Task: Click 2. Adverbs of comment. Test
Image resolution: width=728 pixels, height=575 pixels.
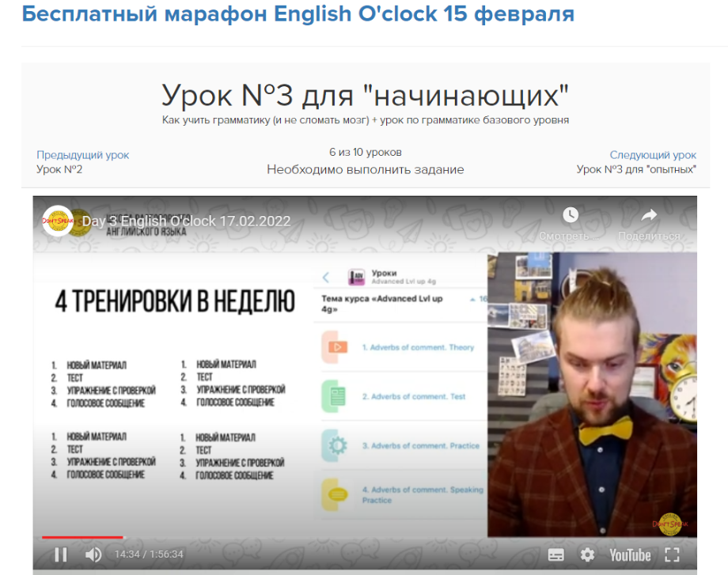Action: click(x=414, y=397)
